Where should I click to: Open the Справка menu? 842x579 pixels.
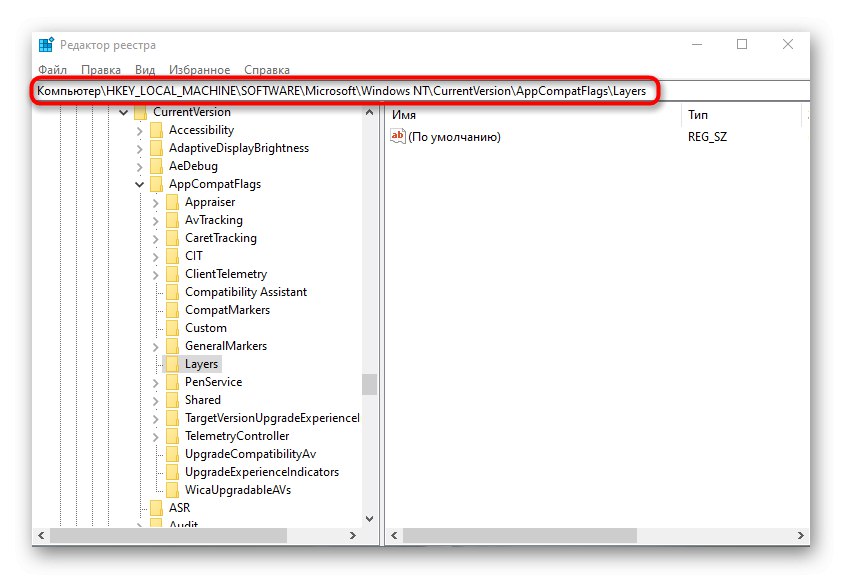pos(266,70)
